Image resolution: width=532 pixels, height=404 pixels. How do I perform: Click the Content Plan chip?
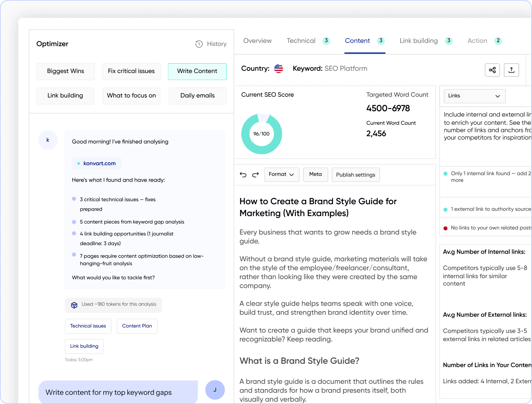137,326
